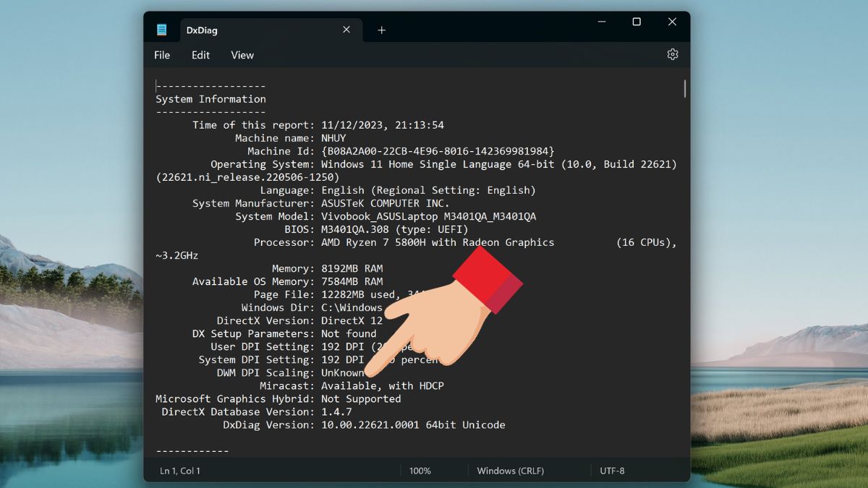This screenshot has width=868, height=488.
Task: Click the System Information heading
Action: pyautogui.click(x=211, y=99)
